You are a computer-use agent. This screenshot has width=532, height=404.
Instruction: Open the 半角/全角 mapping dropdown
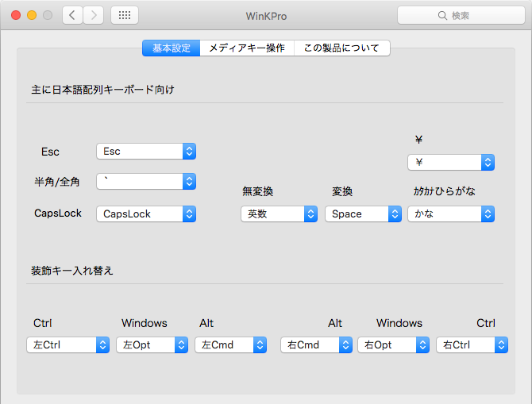(x=146, y=182)
